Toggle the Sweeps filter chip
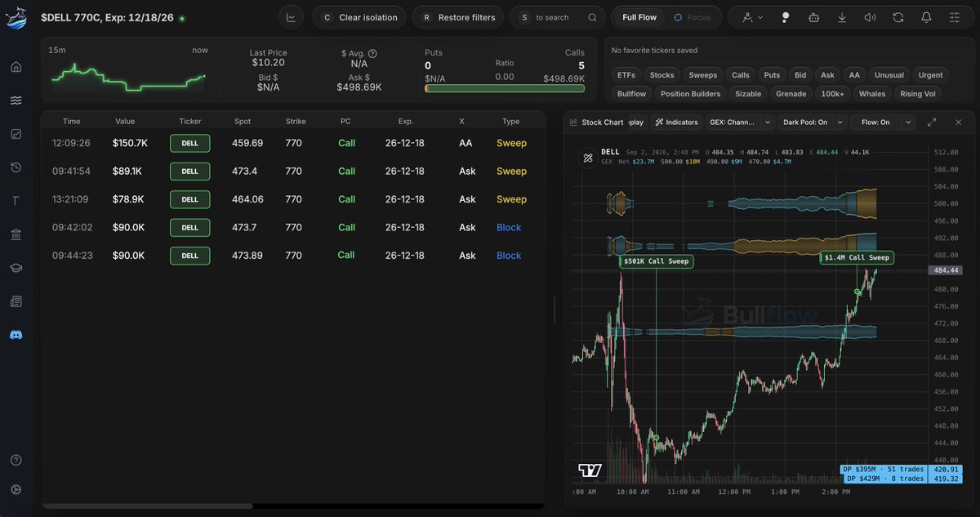 tap(702, 75)
